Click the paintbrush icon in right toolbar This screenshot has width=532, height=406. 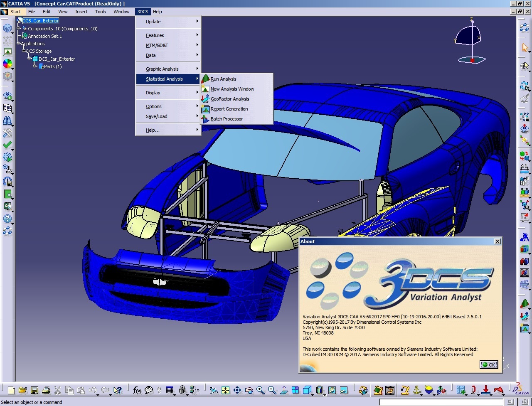525,98
